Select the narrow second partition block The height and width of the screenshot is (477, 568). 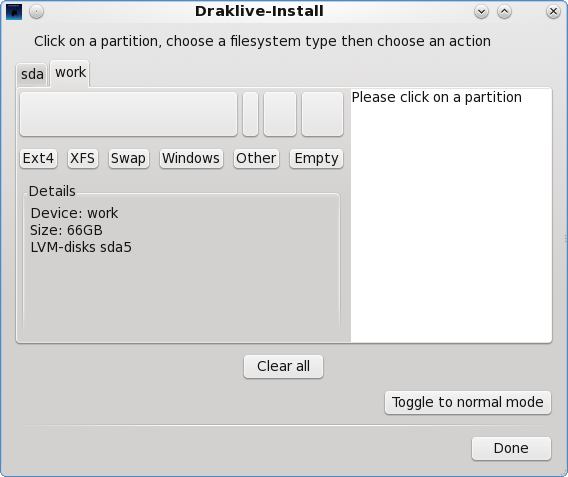(x=250, y=114)
